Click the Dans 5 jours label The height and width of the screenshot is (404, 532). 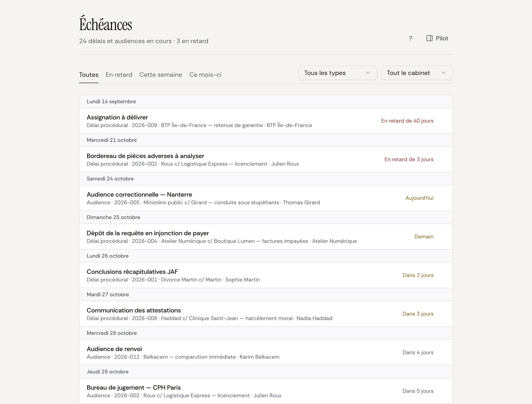[418, 391]
